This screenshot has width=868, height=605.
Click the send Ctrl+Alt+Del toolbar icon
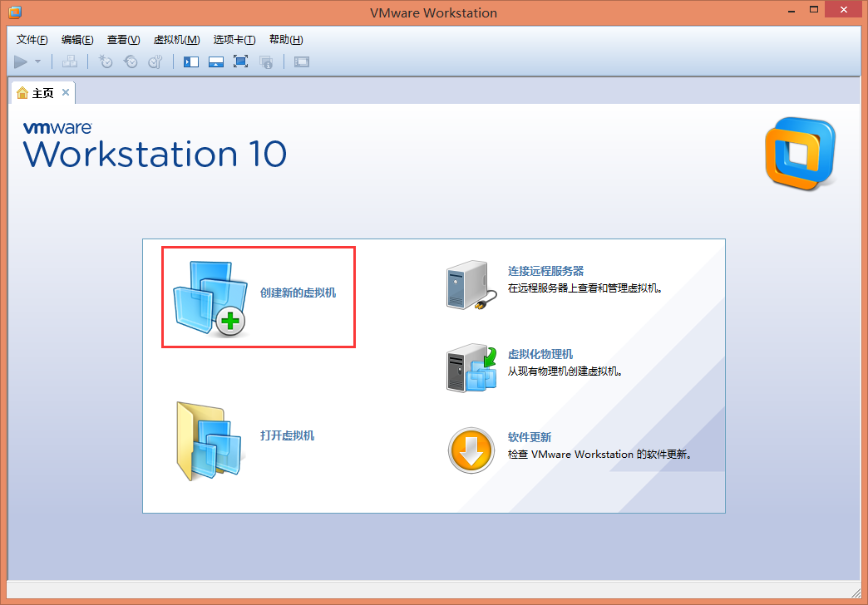click(70, 62)
